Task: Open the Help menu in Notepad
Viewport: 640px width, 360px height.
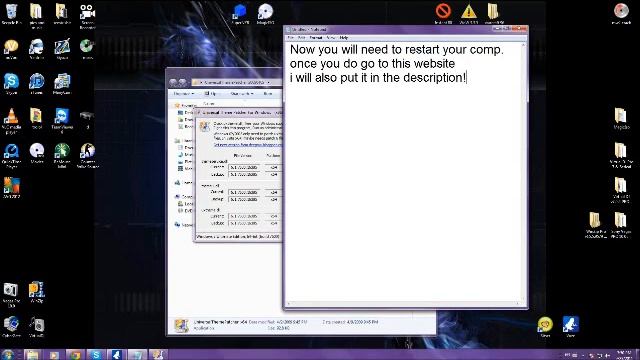Action: (x=344, y=38)
